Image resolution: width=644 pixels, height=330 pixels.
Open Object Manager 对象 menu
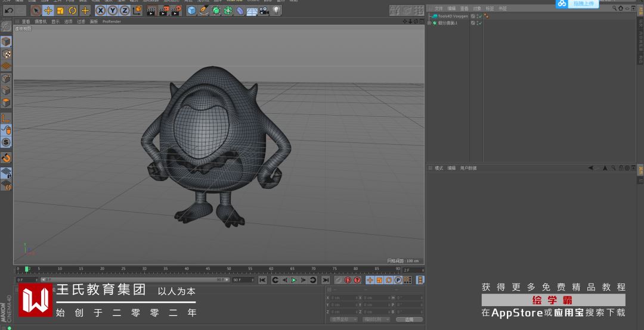477,8
